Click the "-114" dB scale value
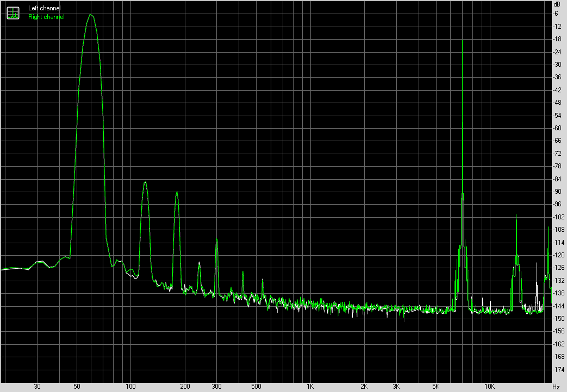Image resolution: width=567 pixels, height=392 pixels. coord(559,243)
